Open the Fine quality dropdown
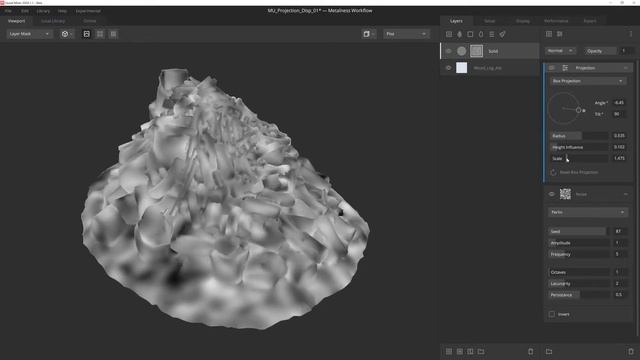 [406, 34]
